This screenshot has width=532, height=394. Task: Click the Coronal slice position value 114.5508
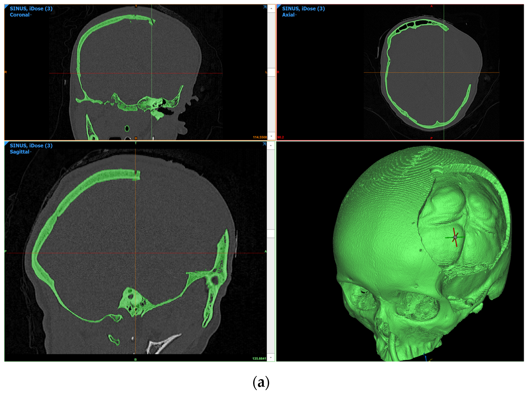click(260, 137)
